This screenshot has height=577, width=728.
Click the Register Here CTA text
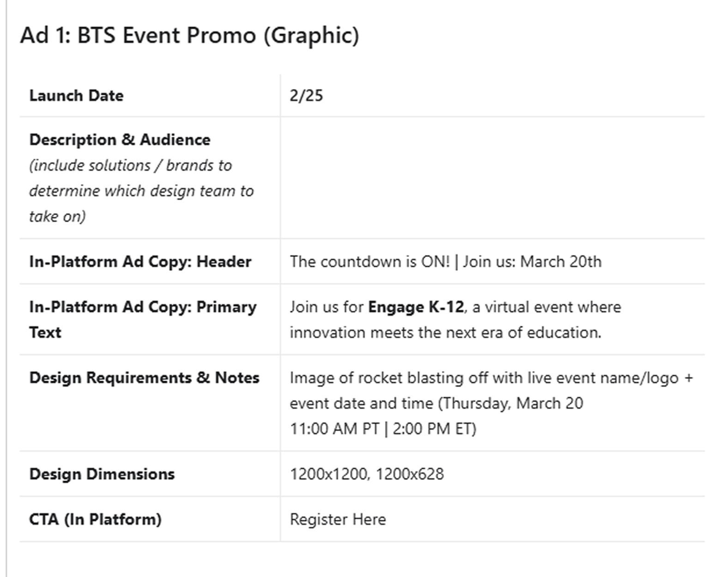pos(338,519)
